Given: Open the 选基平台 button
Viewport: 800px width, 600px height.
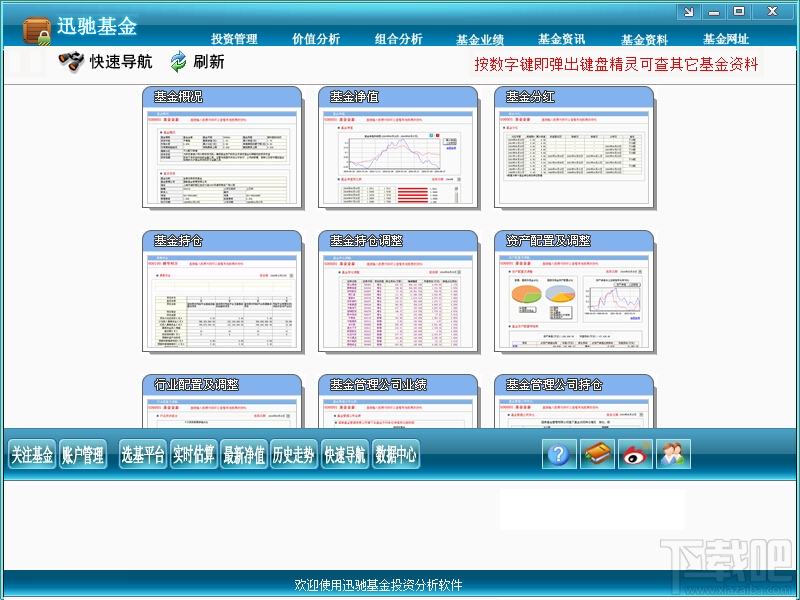Looking at the screenshot, I should tap(143, 454).
